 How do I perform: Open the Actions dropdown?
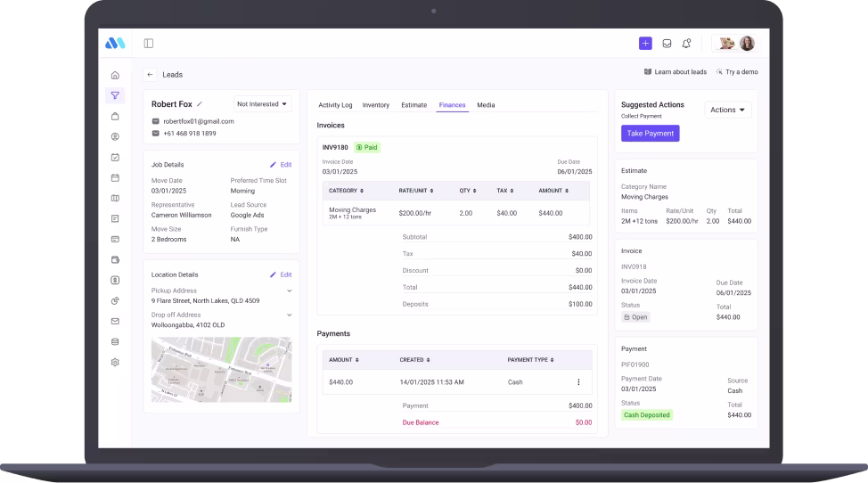click(728, 110)
